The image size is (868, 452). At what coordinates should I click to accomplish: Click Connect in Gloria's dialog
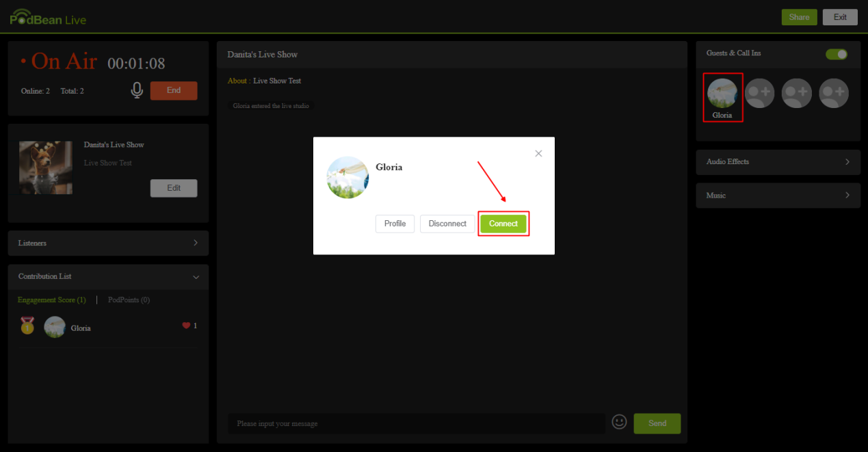[503, 224]
